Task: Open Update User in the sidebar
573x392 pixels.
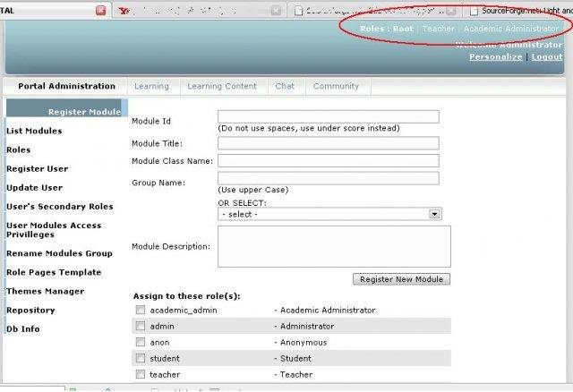Action: [x=35, y=188]
